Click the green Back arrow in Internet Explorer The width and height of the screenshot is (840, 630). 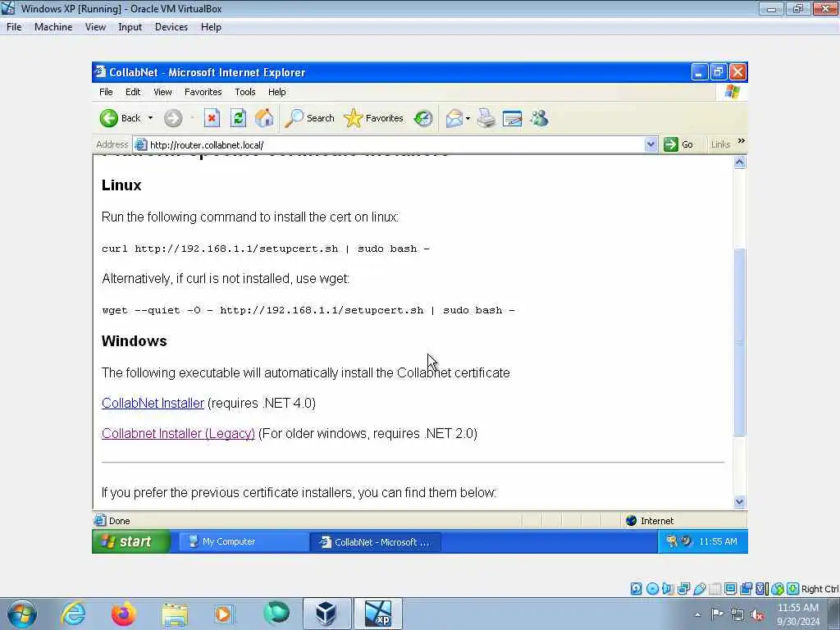pyautogui.click(x=109, y=118)
